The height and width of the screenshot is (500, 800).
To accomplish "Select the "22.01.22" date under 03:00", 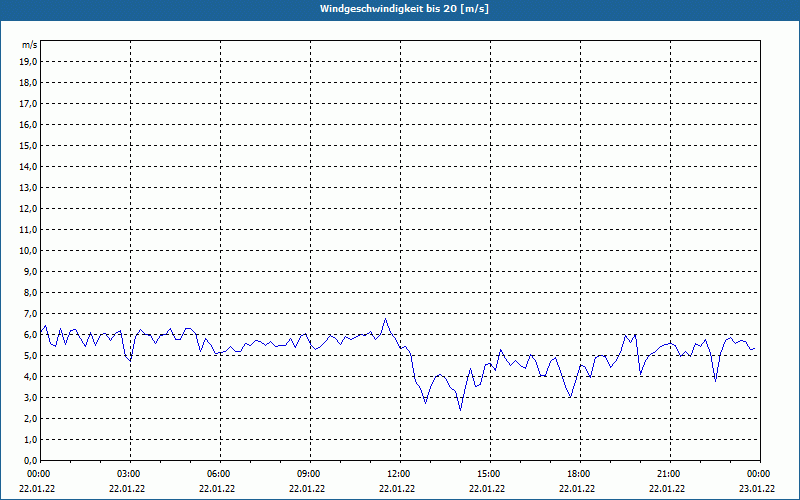I will pos(127,489).
